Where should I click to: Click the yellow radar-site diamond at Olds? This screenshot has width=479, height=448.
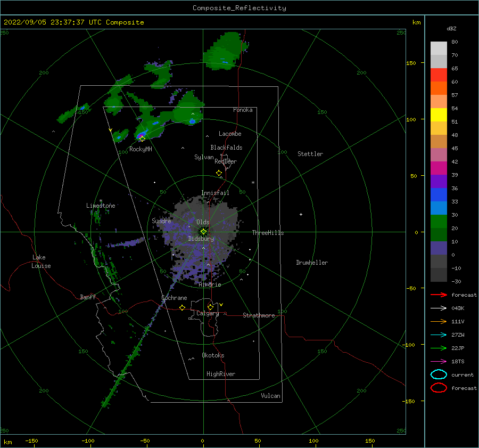[x=203, y=232]
